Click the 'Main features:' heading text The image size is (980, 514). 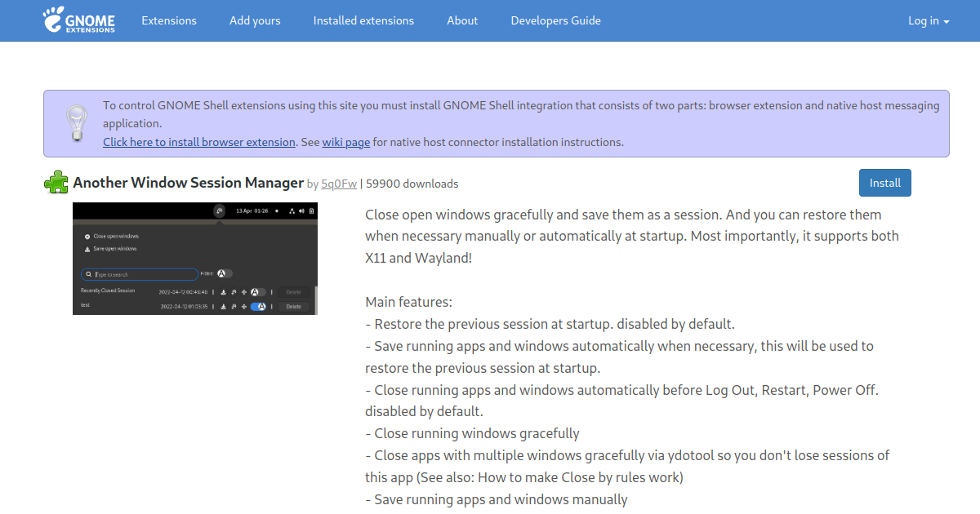pos(408,302)
